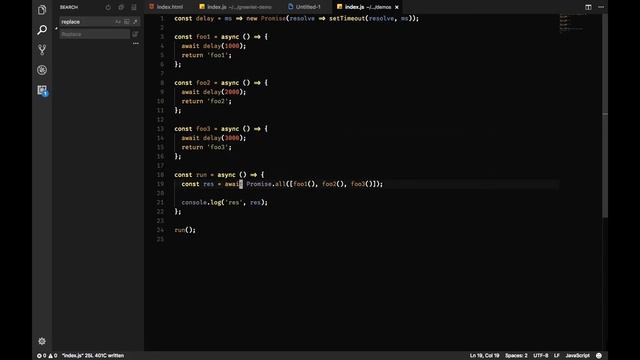Click 'await delay(2000);' line
640x360 pixels.
coord(214,92)
